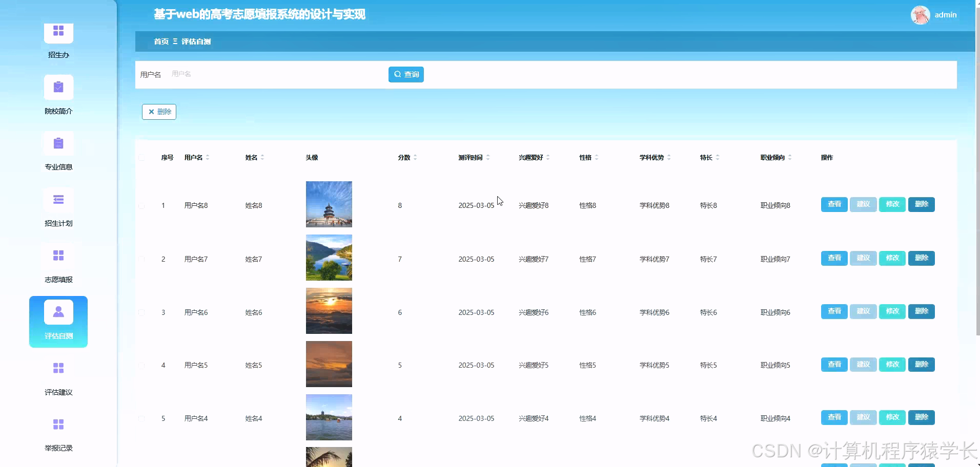Click the admin avatar picture
The image size is (980, 467).
[x=920, y=15]
